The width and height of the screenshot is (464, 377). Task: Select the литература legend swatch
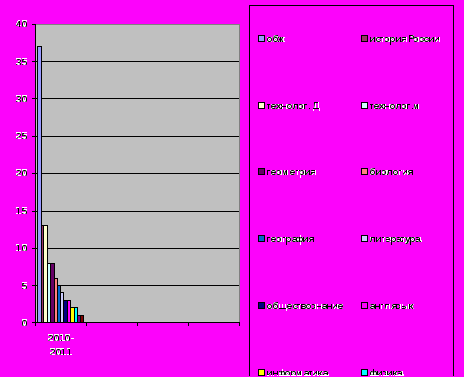click(x=364, y=239)
